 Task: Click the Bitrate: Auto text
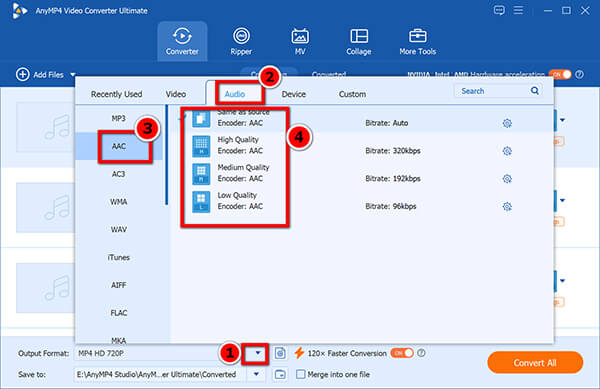tap(386, 123)
